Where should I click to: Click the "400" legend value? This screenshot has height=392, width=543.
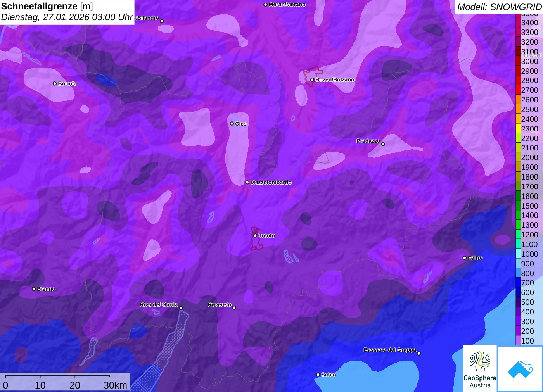pos(527,312)
